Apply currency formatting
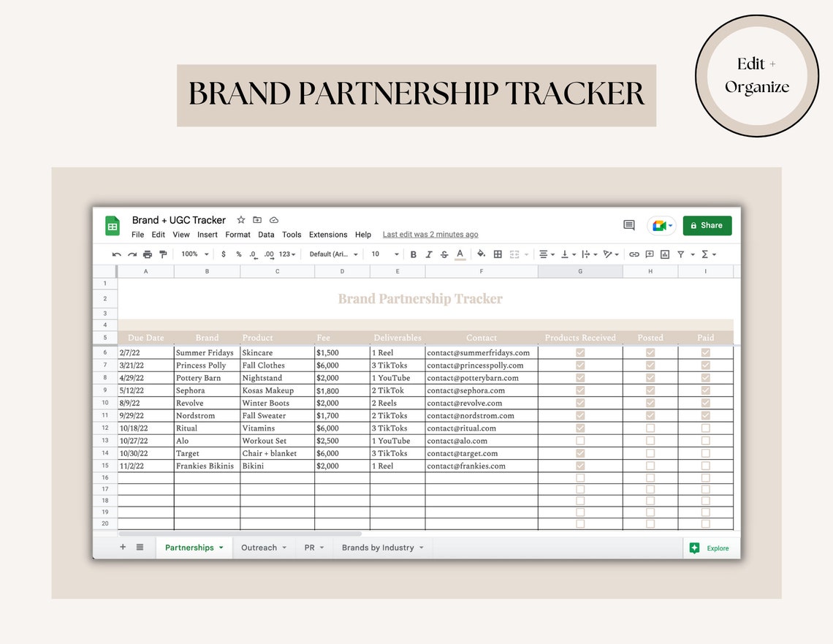 click(224, 254)
